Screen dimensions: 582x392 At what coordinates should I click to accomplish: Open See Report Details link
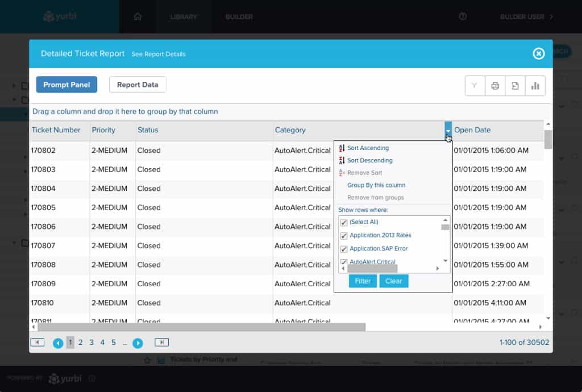pos(160,54)
